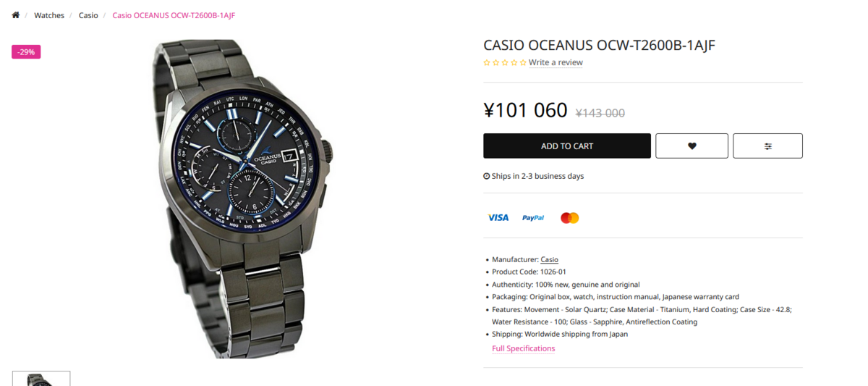868x386 pixels.
Task: Click the compare sliders icon button
Action: [767, 146]
